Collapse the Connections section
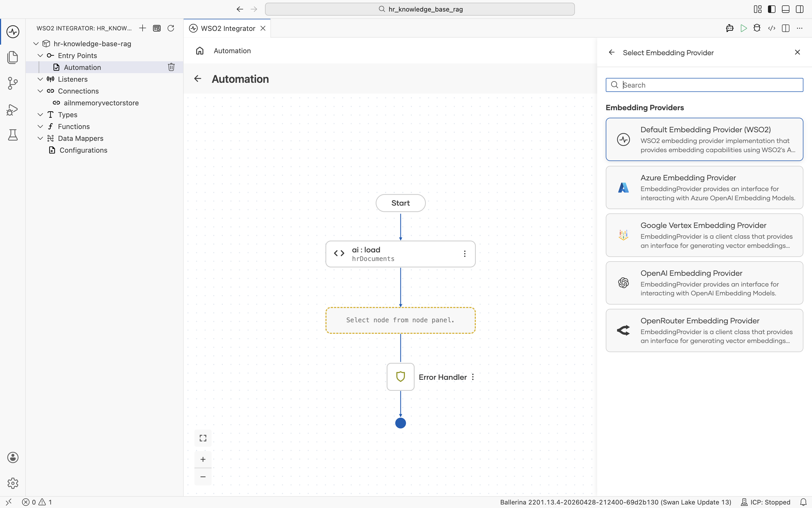 pos(40,91)
